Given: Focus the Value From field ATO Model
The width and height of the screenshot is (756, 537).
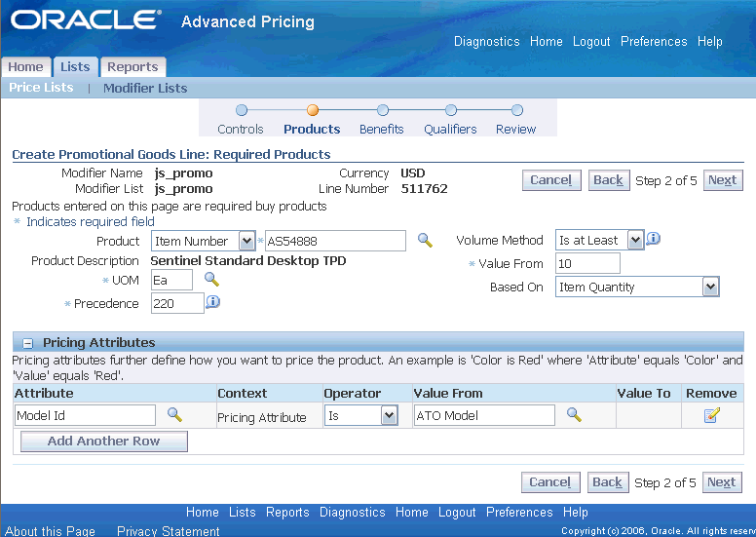Looking at the screenshot, I should coord(484,415).
